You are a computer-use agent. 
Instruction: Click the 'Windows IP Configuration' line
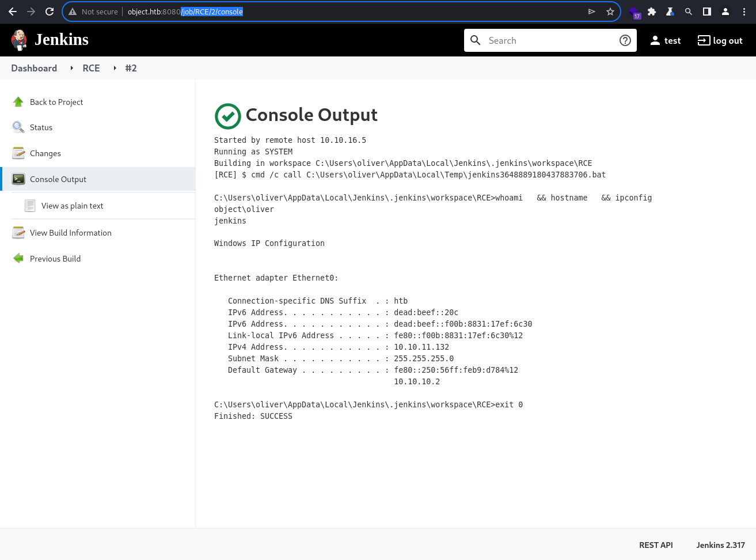point(269,243)
